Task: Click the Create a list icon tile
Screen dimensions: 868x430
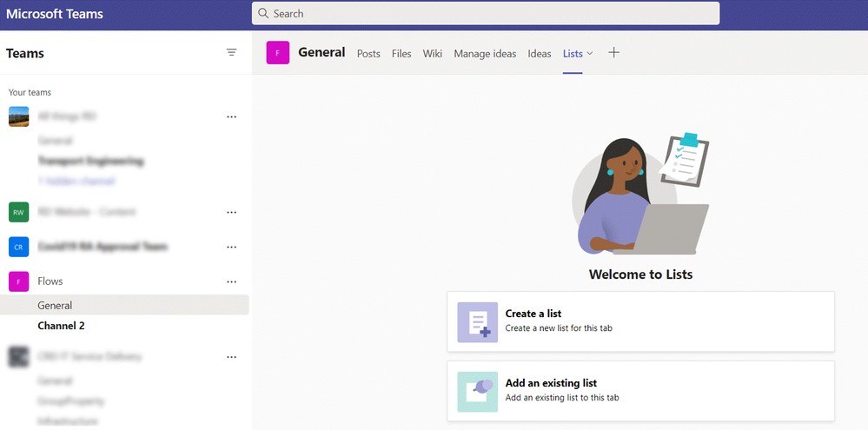Action: click(x=477, y=322)
